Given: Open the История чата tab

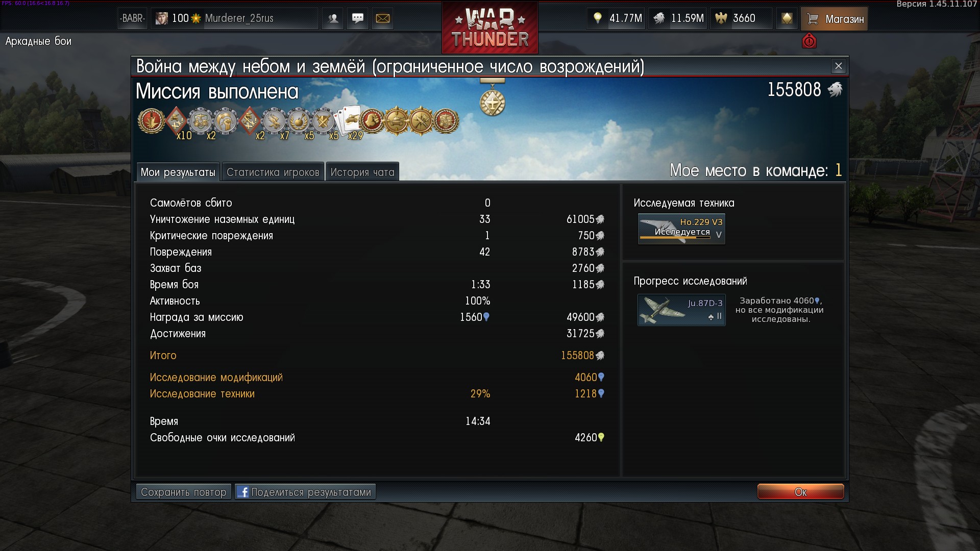Looking at the screenshot, I should (x=362, y=172).
